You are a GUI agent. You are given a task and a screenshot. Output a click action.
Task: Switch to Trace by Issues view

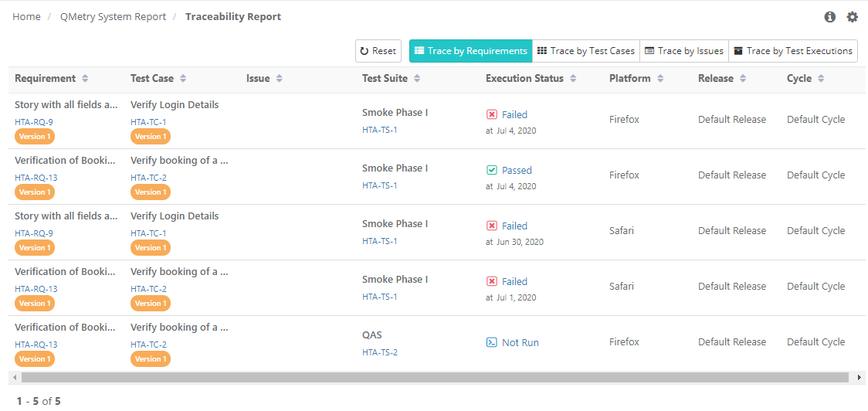pos(683,51)
